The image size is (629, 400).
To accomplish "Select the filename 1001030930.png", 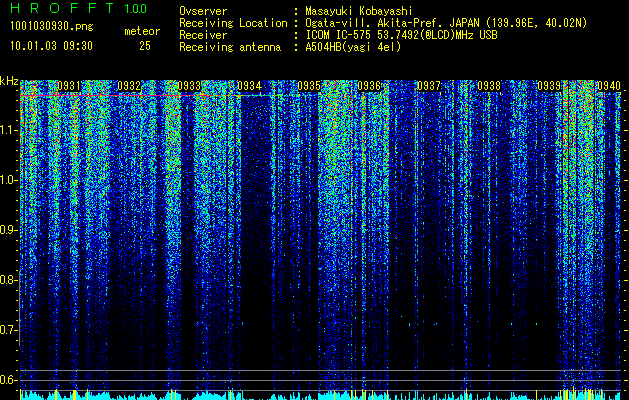I will coord(52,27).
